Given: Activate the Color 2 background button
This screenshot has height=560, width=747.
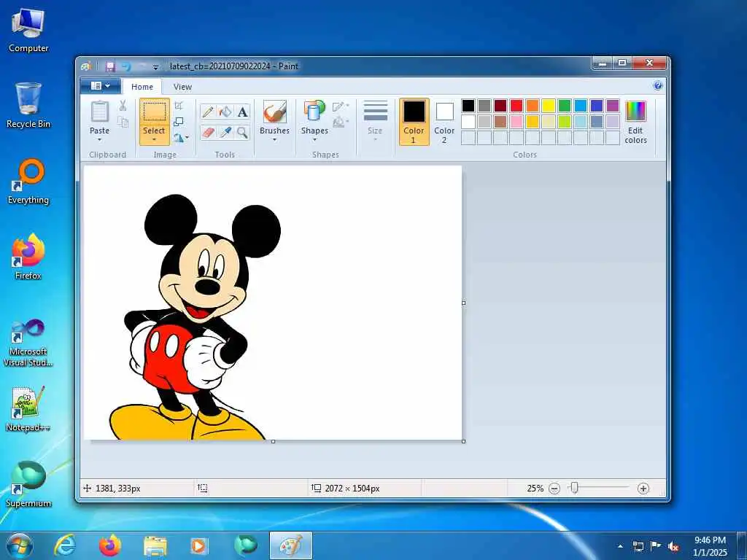Looking at the screenshot, I should [x=444, y=122].
